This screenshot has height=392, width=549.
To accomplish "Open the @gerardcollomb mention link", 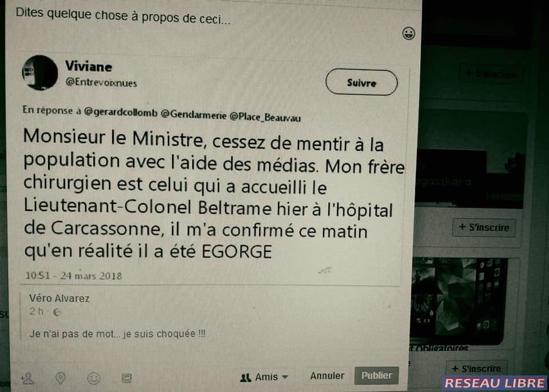I will pyautogui.click(x=121, y=113).
